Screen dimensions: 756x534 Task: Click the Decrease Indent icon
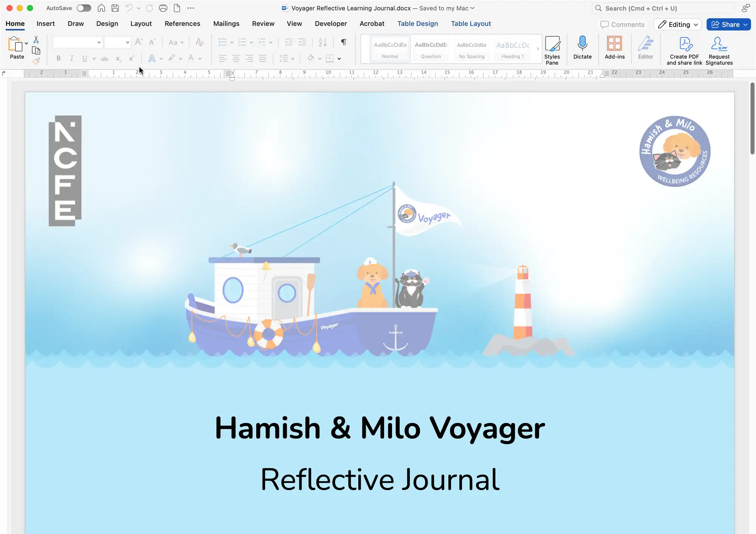tap(289, 42)
